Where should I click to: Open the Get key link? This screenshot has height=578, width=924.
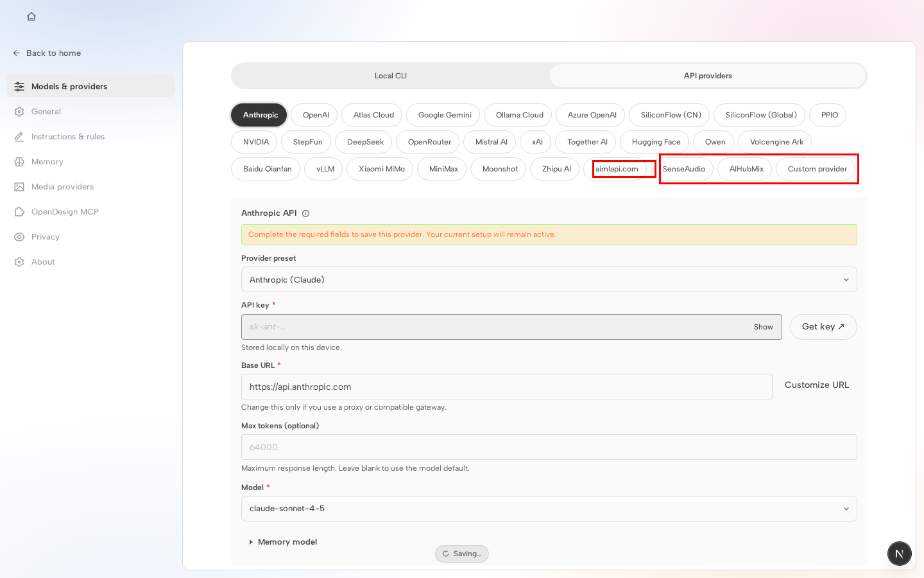(823, 327)
